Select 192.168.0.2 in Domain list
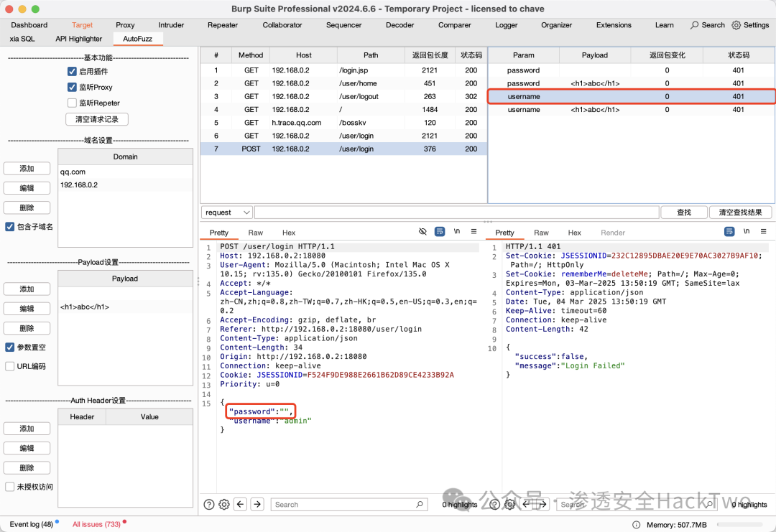The width and height of the screenshot is (776, 532). tap(125, 185)
